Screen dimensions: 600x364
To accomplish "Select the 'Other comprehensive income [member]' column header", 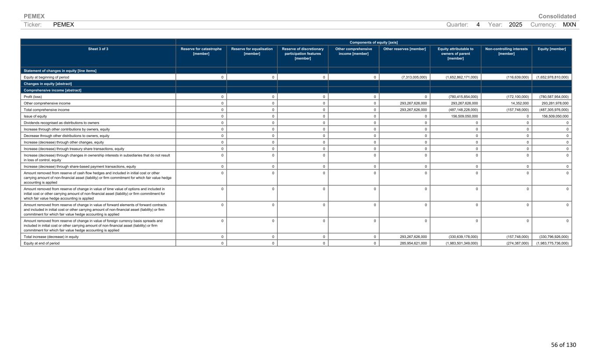I will (x=353, y=51).
